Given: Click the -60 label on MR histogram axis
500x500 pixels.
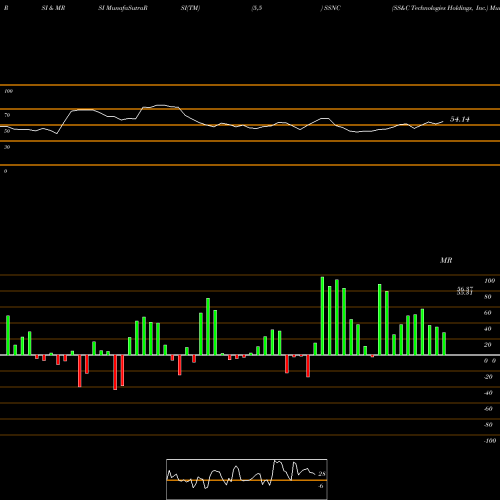Looking at the screenshot, I should click(488, 409).
